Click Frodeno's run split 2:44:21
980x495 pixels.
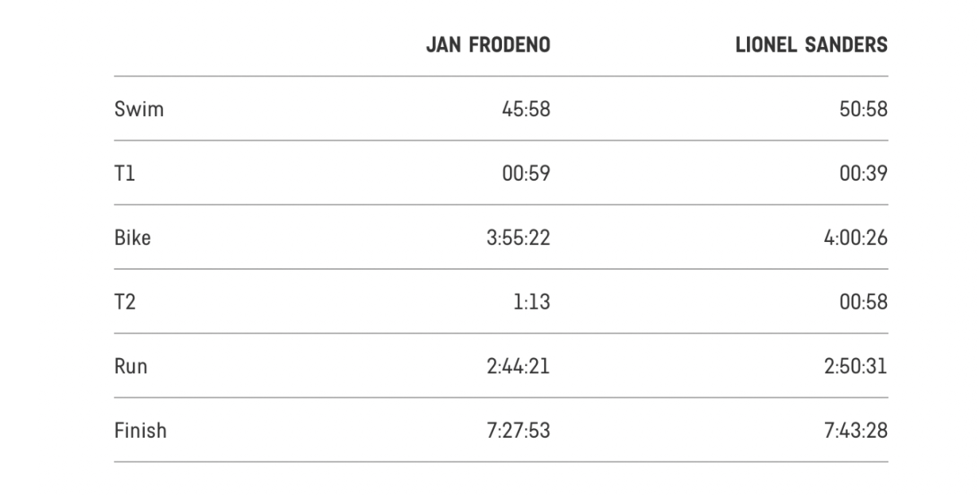pos(518,367)
